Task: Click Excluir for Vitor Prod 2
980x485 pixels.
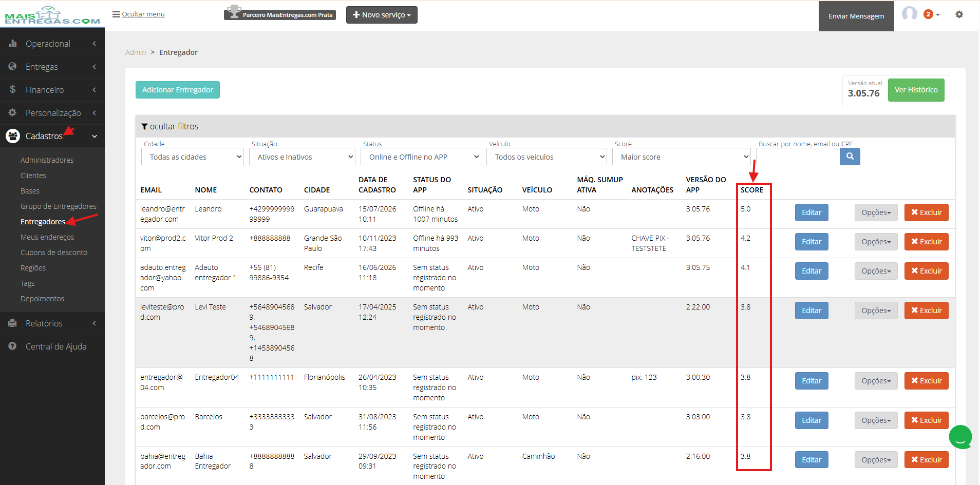Action: [x=926, y=242]
